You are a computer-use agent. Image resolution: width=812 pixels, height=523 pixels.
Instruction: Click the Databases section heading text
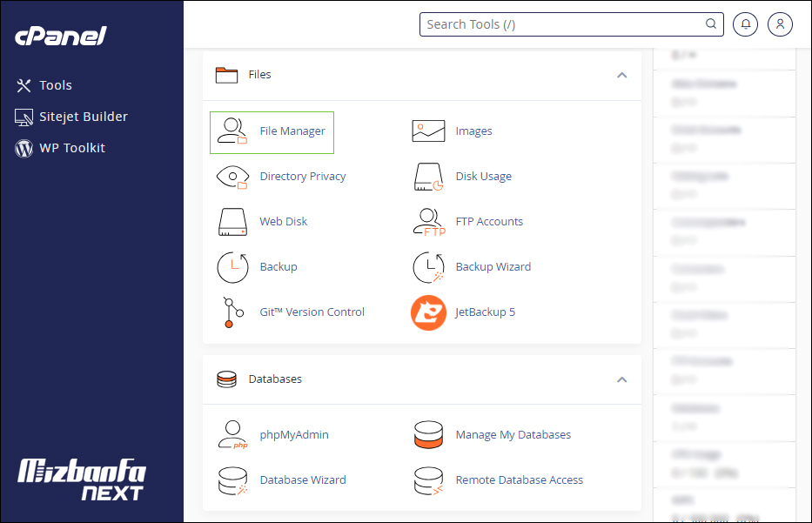coord(275,379)
